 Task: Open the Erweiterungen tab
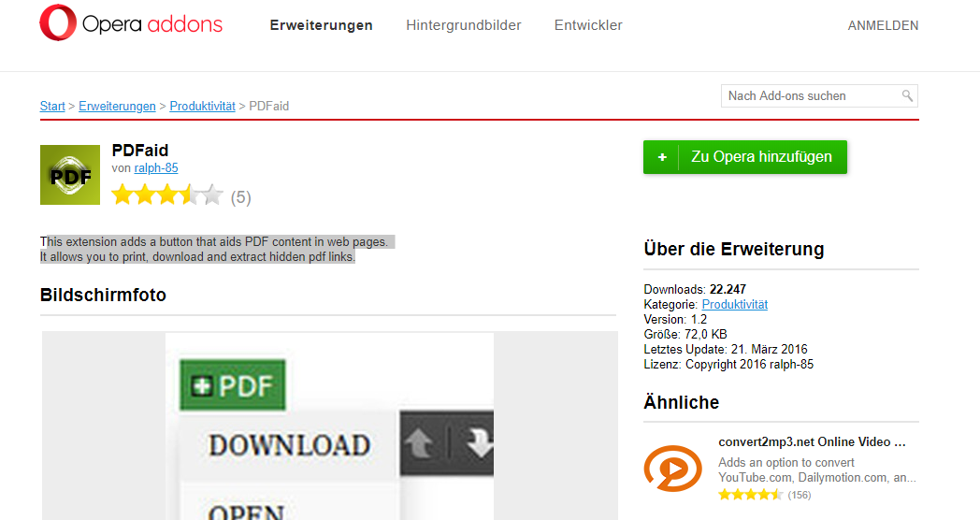coord(322,25)
